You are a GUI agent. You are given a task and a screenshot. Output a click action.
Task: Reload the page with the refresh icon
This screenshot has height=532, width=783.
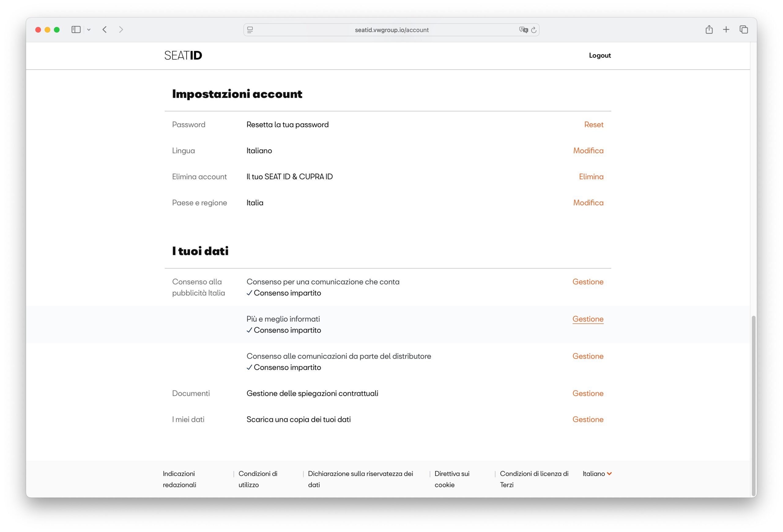coord(534,30)
